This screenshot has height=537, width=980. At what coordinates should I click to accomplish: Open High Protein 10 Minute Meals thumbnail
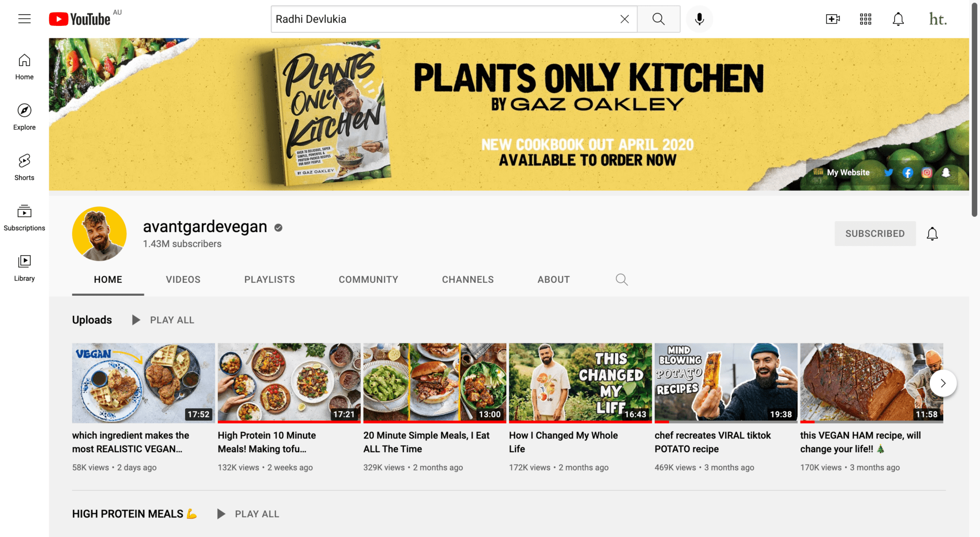(289, 383)
